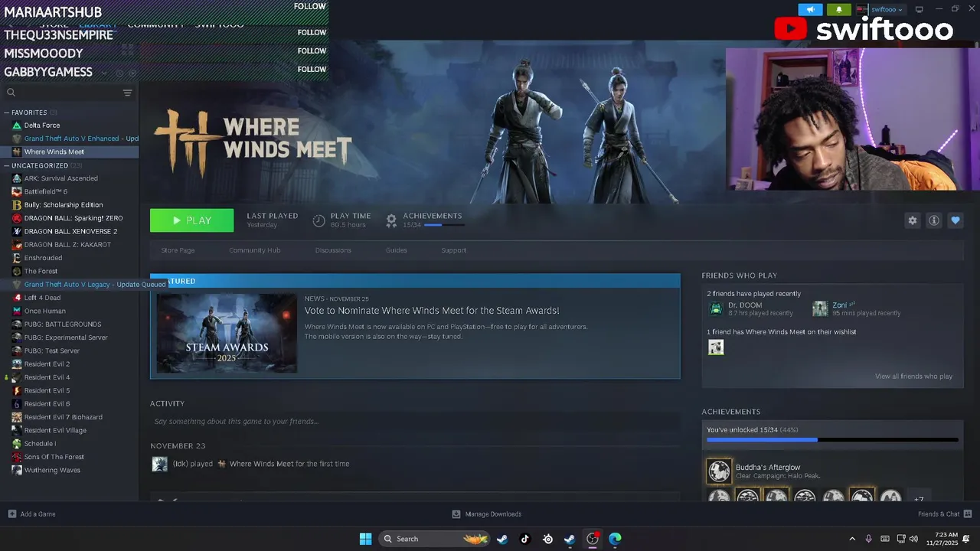Image resolution: width=980 pixels, height=551 pixels.
Task: Toggle the favorite heart for Where Winds Meet
Action: pyautogui.click(x=955, y=220)
